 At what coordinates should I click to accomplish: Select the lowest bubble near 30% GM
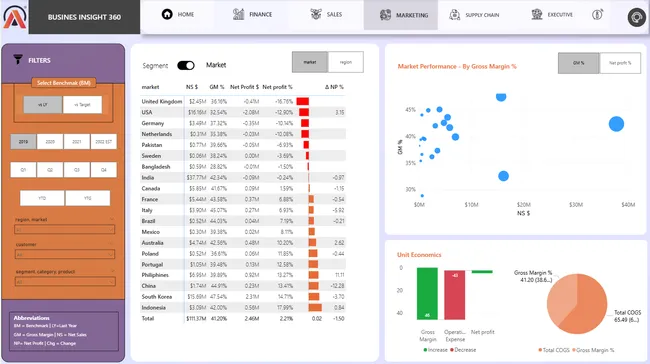coord(422,195)
